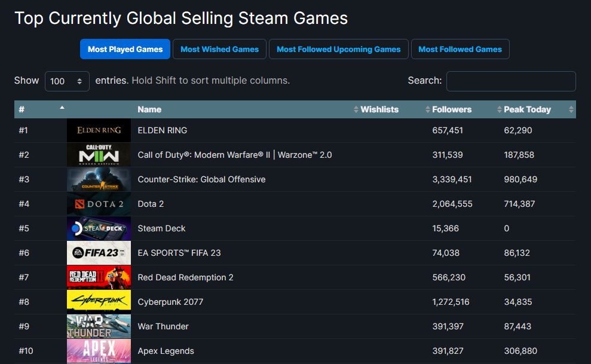The width and height of the screenshot is (591, 364).
Task: Sort by the Wishlists column arrows
Action: click(x=427, y=109)
